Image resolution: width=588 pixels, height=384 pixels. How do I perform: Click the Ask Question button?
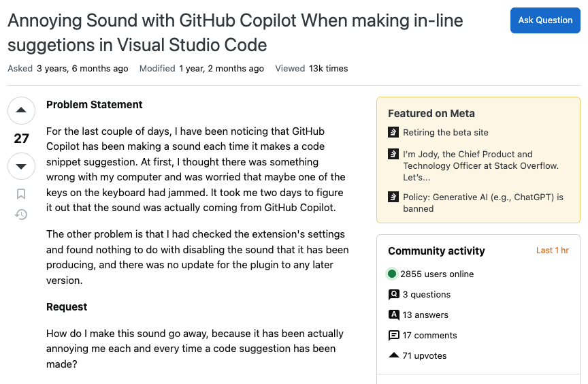click(x=545, y=20)
